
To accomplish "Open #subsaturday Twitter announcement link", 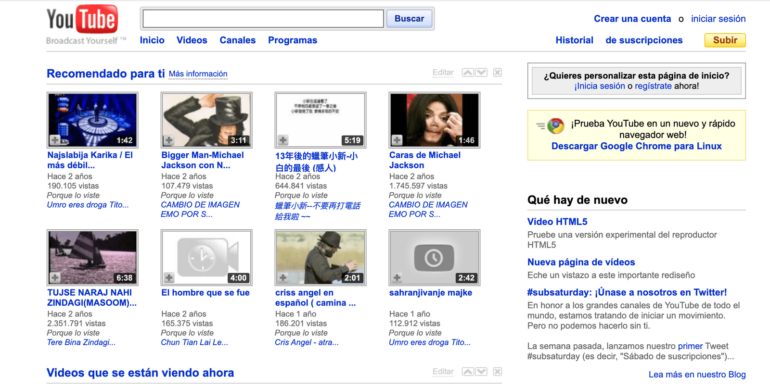I will click(627, 292).
